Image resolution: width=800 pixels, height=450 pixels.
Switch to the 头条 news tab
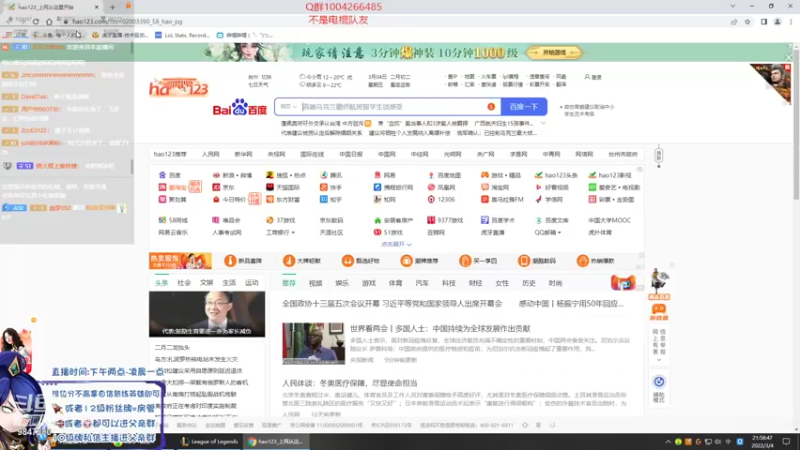coord(161,283)
